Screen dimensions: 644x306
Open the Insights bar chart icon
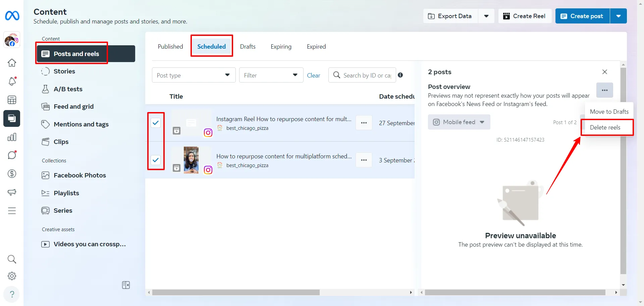[12, 137]
